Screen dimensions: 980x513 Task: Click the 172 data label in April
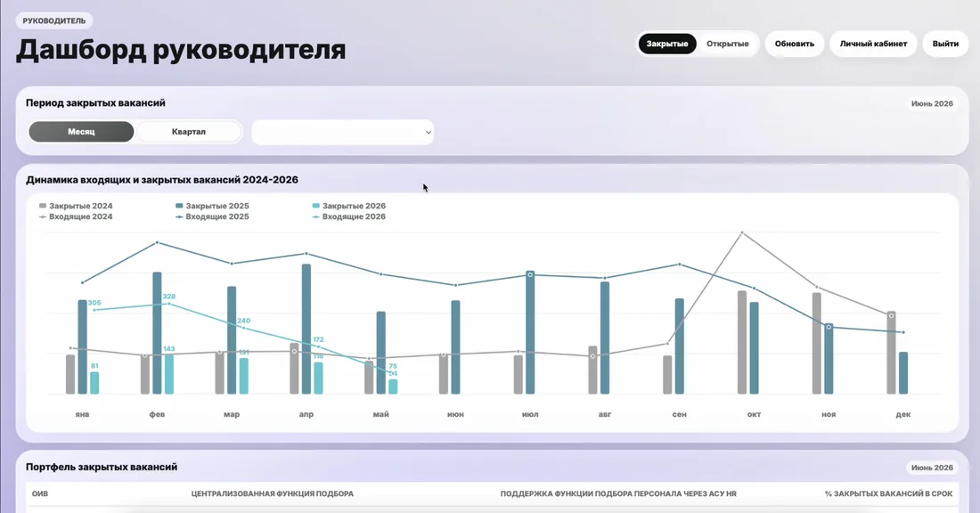318,340
